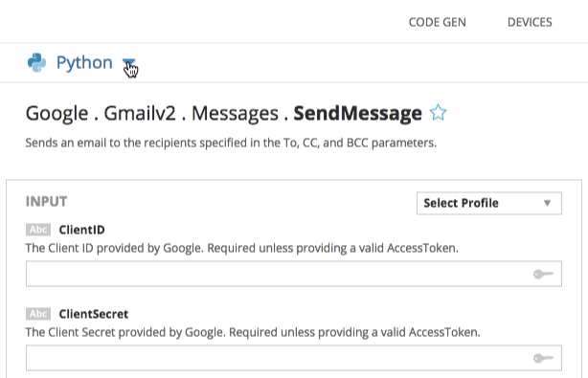
Task: Click the Abc type badge for ClientID
Action: [x=38, y=230]
